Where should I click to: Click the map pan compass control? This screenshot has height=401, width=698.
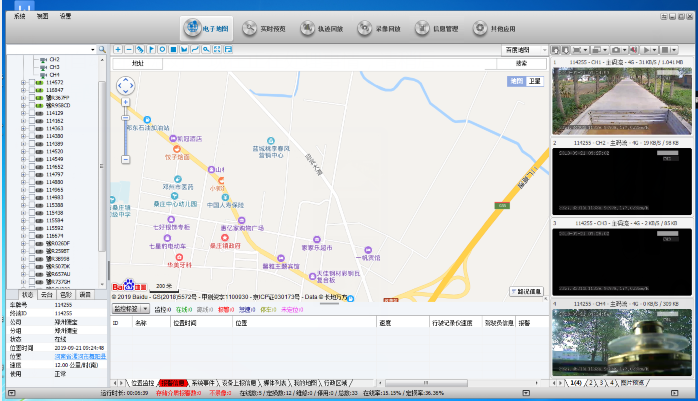(x=125, y=86)
